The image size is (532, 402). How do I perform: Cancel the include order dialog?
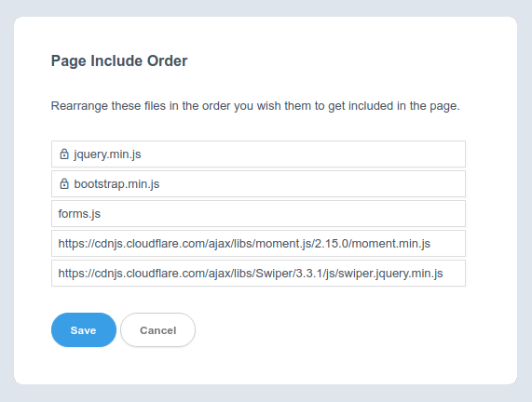(x=157, y=329)
